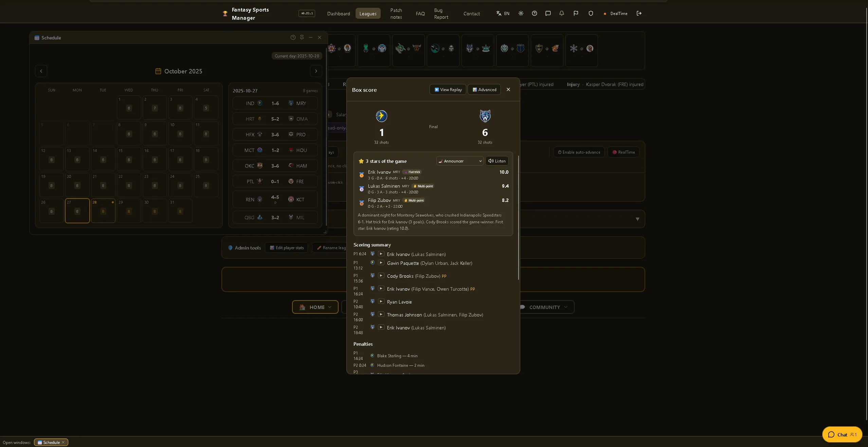Open the DealTime user profile
868x447 pixels.
click(615, 14)
